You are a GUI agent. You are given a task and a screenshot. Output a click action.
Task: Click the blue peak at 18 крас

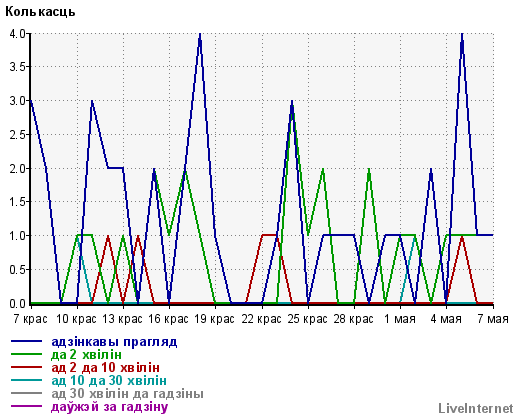coord(200,34)
